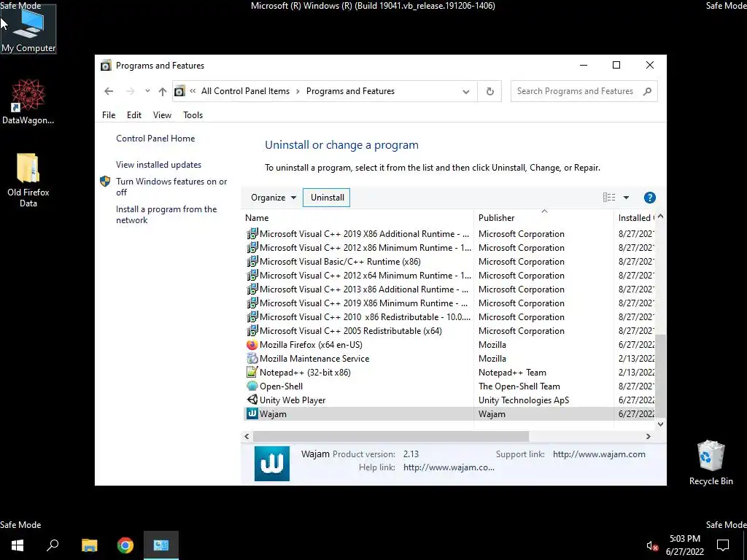The height and width of the screenshot is (560, 747).
Task: Go up one level with the up arrow
Action: 163,91
